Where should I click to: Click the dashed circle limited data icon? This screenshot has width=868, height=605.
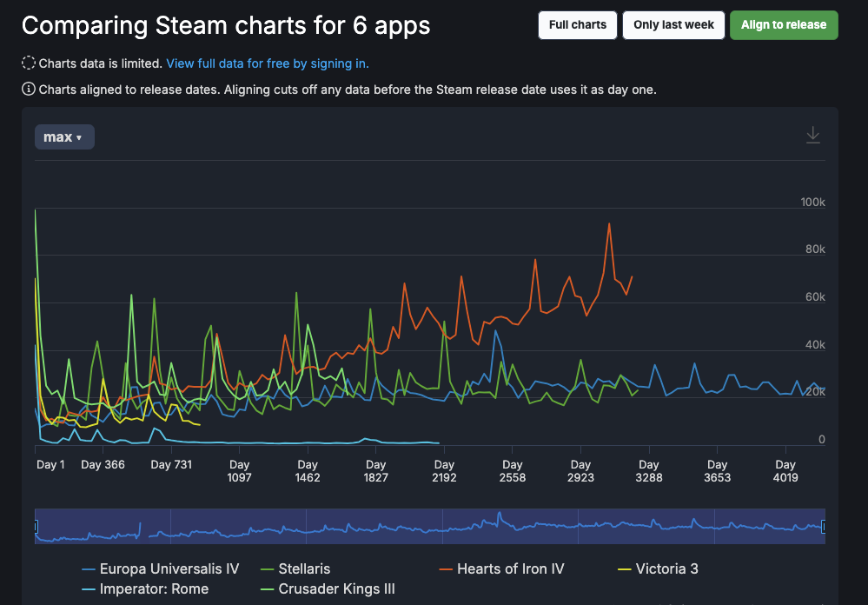(x=28, y=63)
